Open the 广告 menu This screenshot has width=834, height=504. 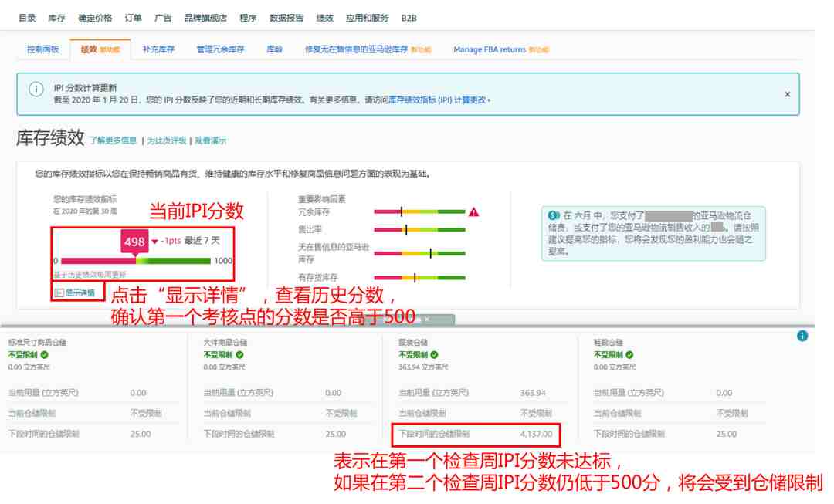click(x=163, y=18)
